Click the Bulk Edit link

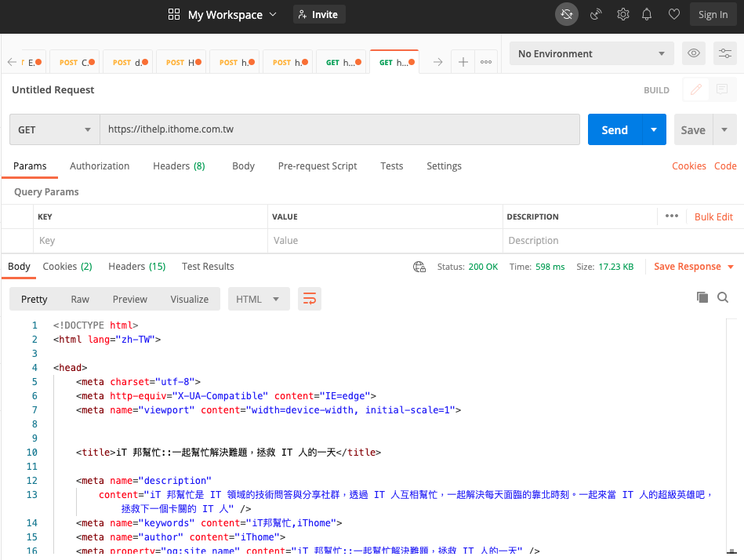coord(713,217)
